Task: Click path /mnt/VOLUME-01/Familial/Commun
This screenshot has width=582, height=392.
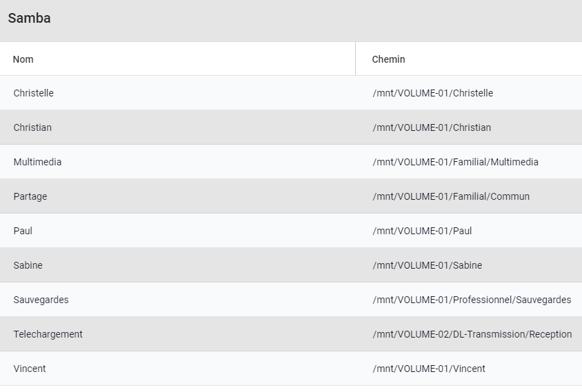Action: click(x=451, y=196)
